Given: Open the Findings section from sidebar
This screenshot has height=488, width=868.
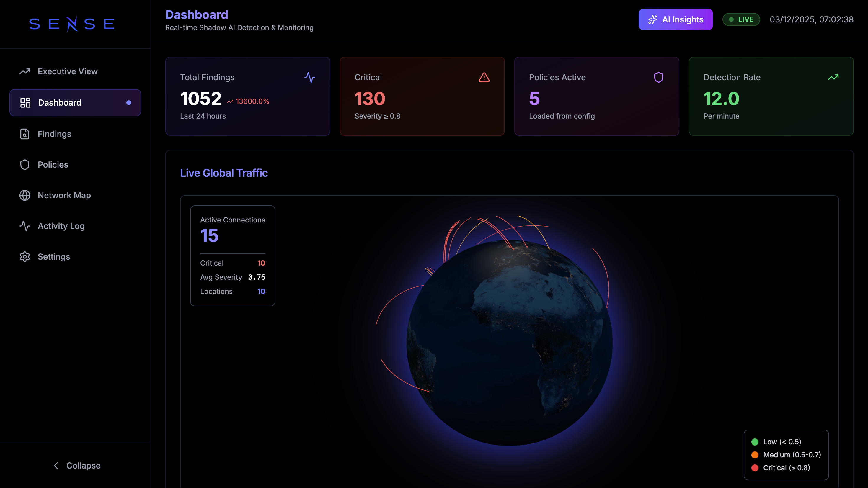Looking at the screenshot, I should tap(55, 134).
